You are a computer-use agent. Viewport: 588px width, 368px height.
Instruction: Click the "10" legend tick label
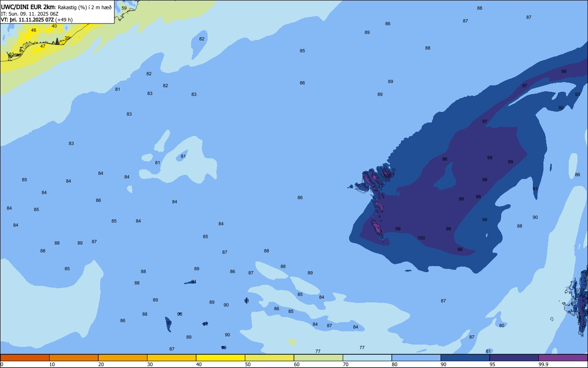click(x=52, y=364)
